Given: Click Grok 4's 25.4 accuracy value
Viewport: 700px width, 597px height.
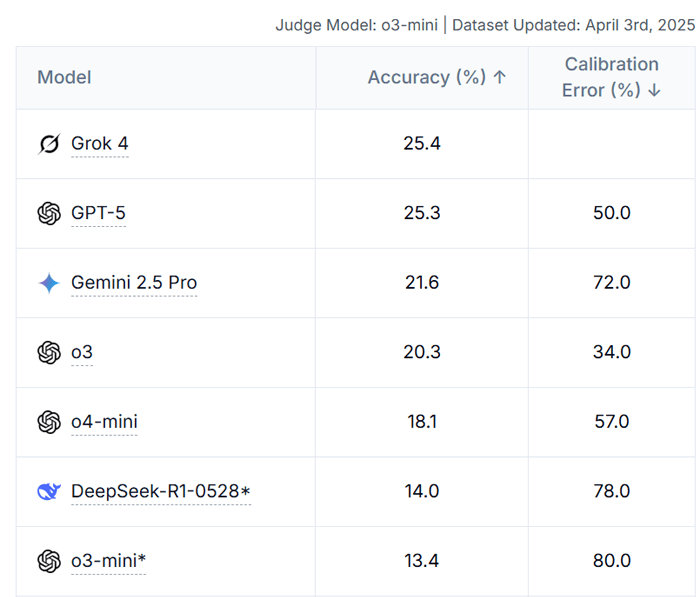Looking at the screenshot, I should coord(422,144).
